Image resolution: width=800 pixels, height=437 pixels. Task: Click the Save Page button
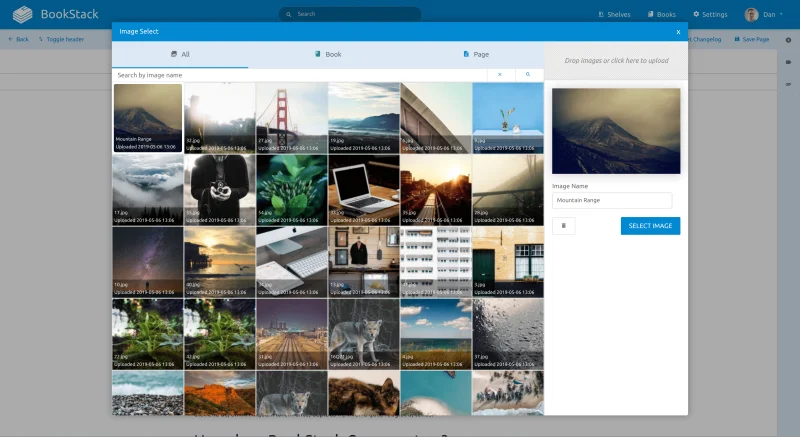click(x=751, y=39)
